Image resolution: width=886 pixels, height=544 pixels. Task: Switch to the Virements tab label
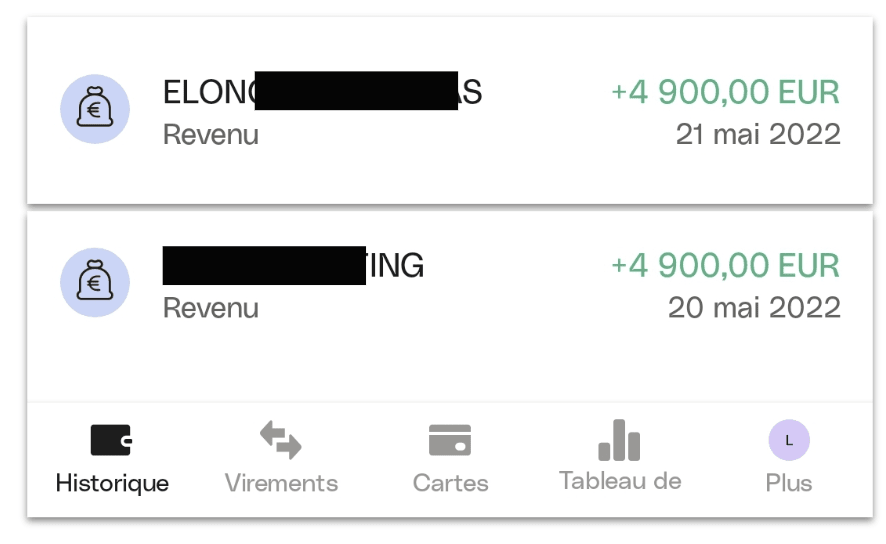(x=281, y=484)
